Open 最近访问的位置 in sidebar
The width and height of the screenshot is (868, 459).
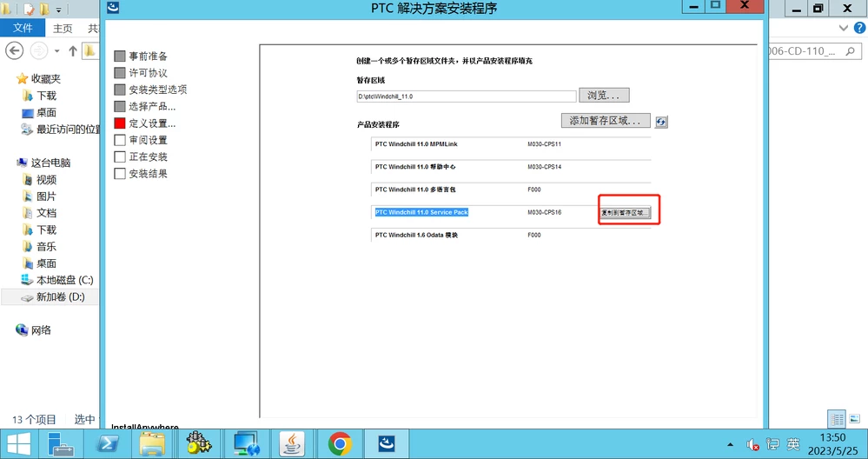pos(60,129)
